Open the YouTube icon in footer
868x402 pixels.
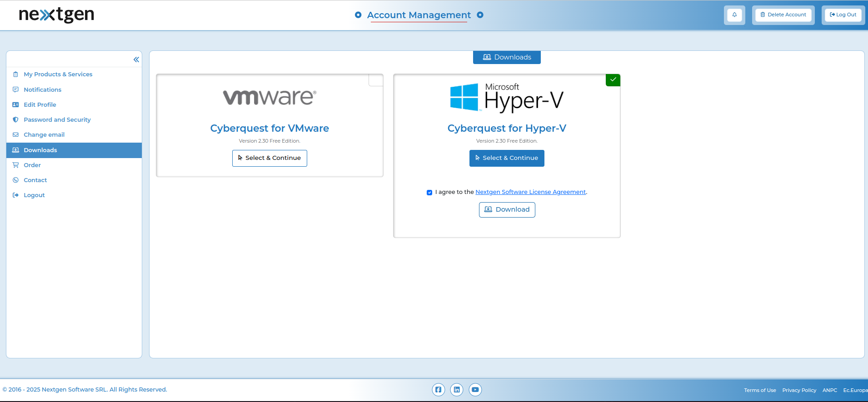(475, 390)
